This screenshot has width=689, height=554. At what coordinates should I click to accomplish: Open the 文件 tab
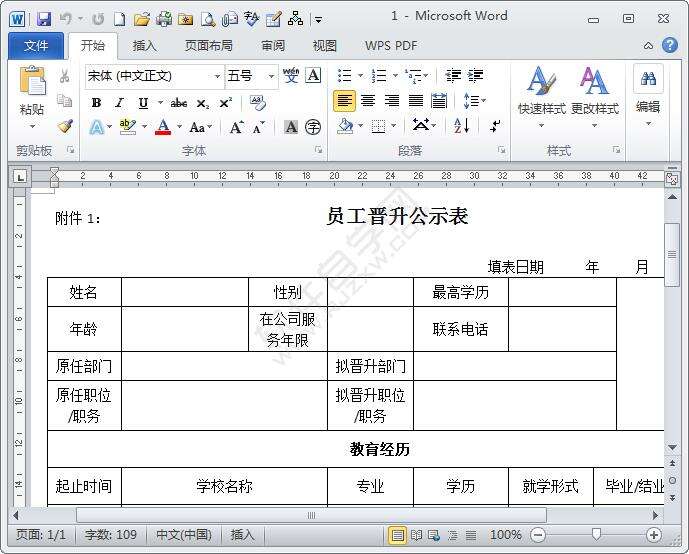[36, 45]
